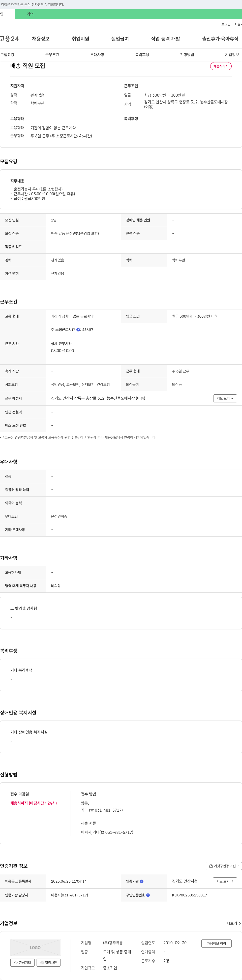Viewport: 242px width, 980px height.
Task: Open the 채용정보 이력 button
Action: [x=217, y=944]
